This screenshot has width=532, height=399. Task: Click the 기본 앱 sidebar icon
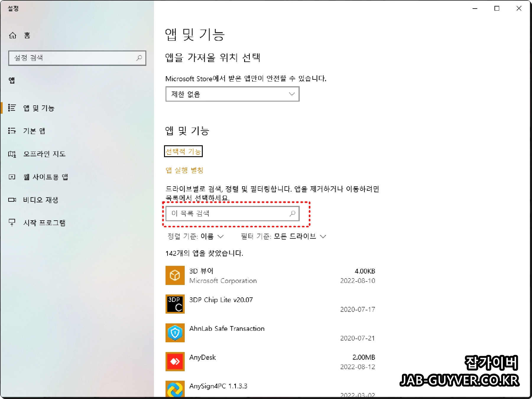12,131
